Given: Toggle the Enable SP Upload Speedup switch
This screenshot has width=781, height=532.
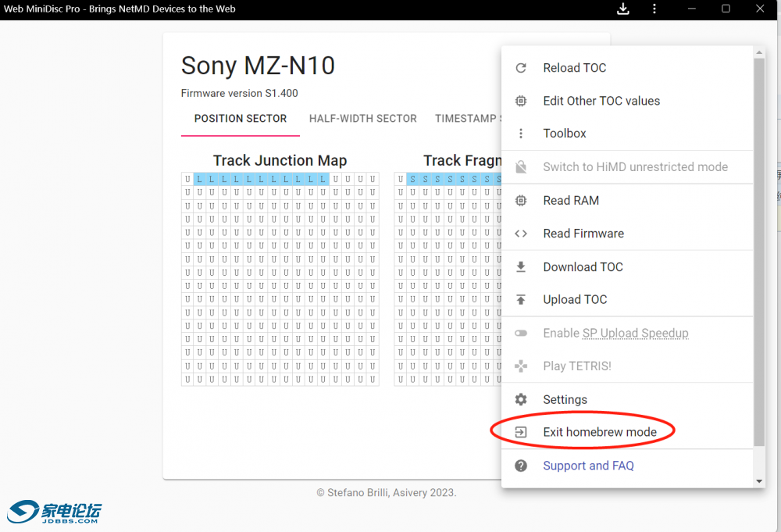Looking at the screenshot, I should (x=521, y=334).
